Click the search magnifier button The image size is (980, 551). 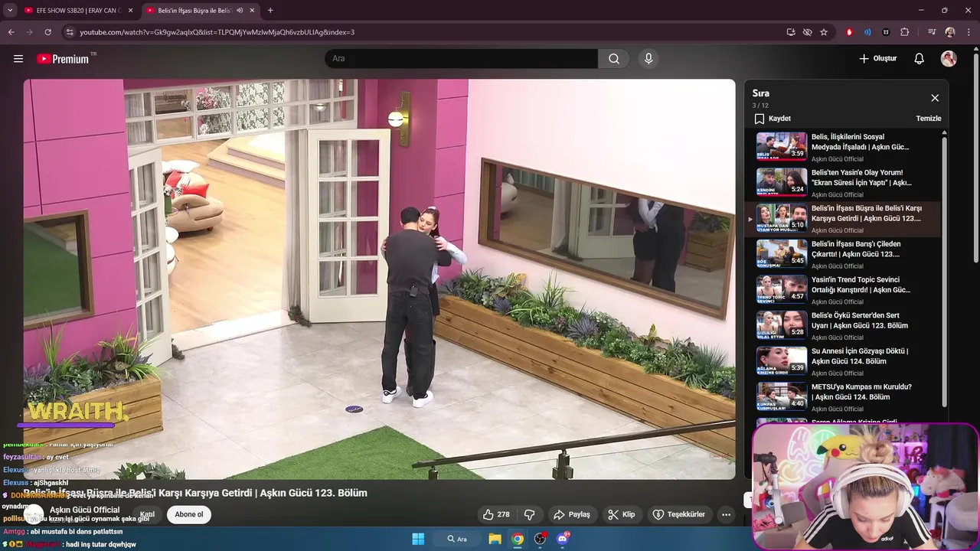[614, 59]
